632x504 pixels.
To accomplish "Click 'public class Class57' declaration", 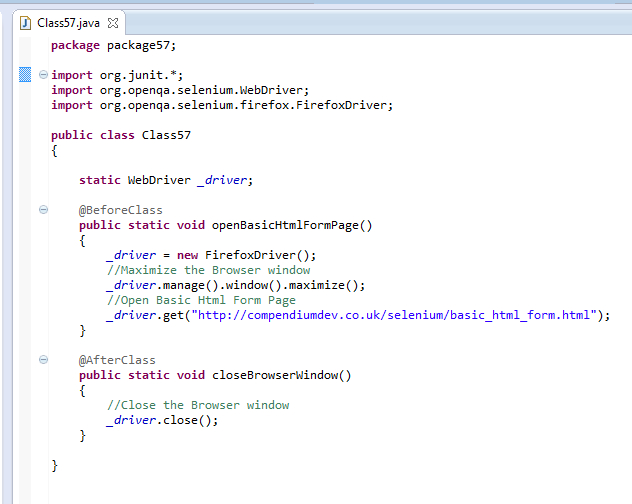I will tap(121, 135).
